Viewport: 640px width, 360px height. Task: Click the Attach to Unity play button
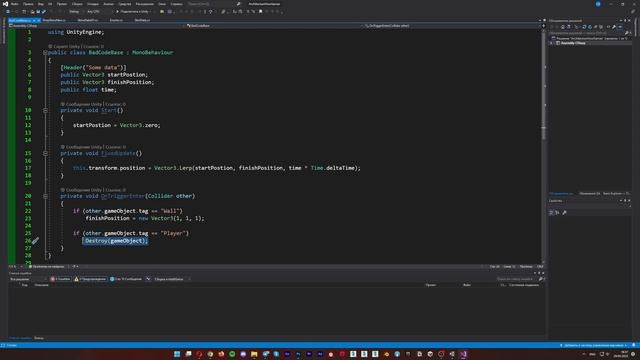click(133, 11)
